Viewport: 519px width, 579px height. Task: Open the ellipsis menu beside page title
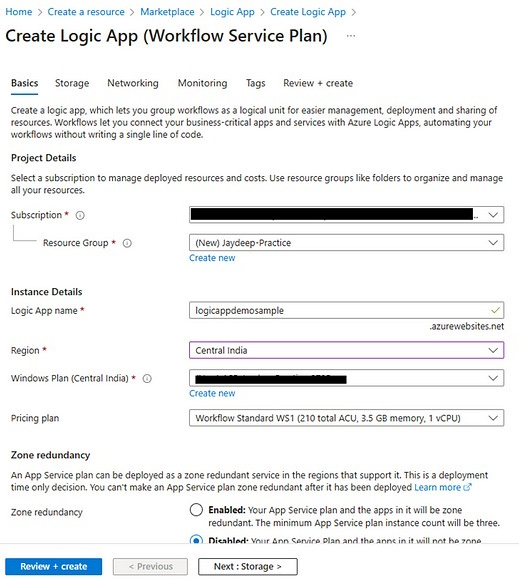point(351,36)
